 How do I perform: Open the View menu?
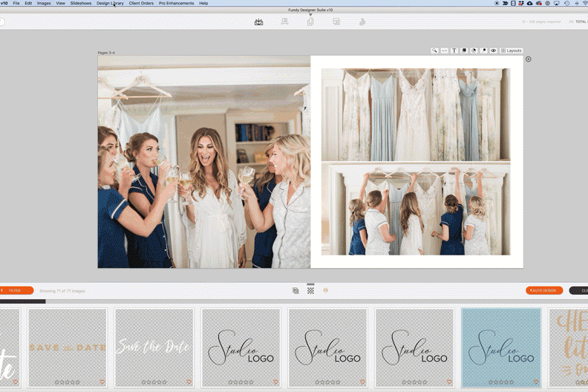point(60,3)
